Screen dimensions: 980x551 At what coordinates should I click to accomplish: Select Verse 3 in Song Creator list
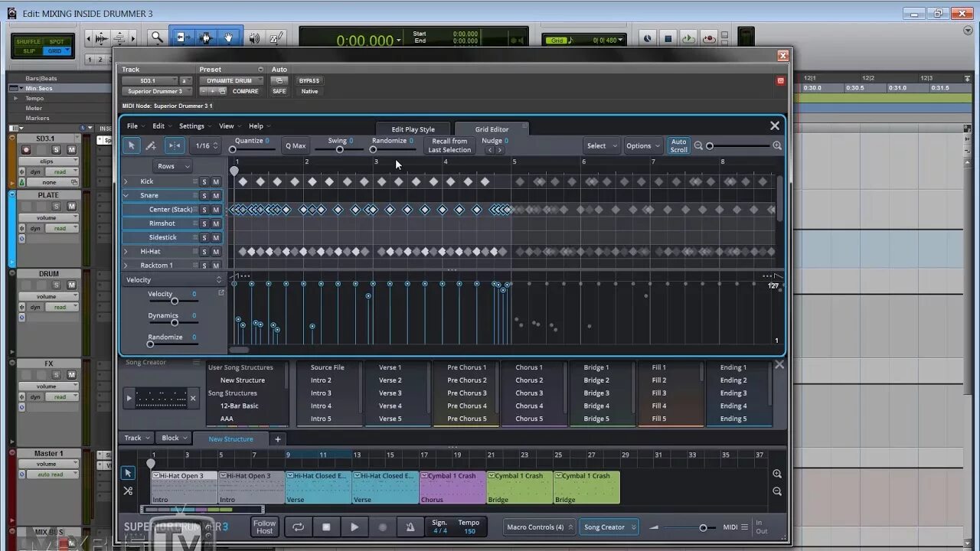click(390, 393)
